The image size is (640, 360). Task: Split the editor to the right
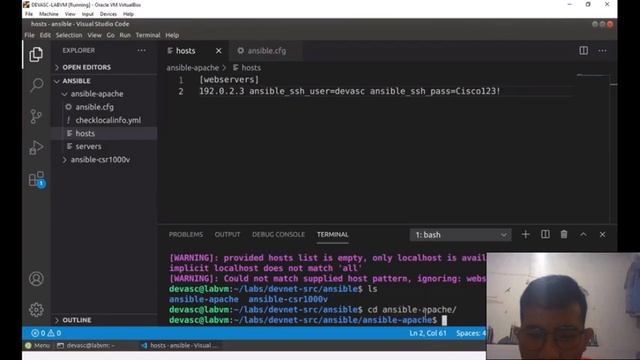(584, 51)
